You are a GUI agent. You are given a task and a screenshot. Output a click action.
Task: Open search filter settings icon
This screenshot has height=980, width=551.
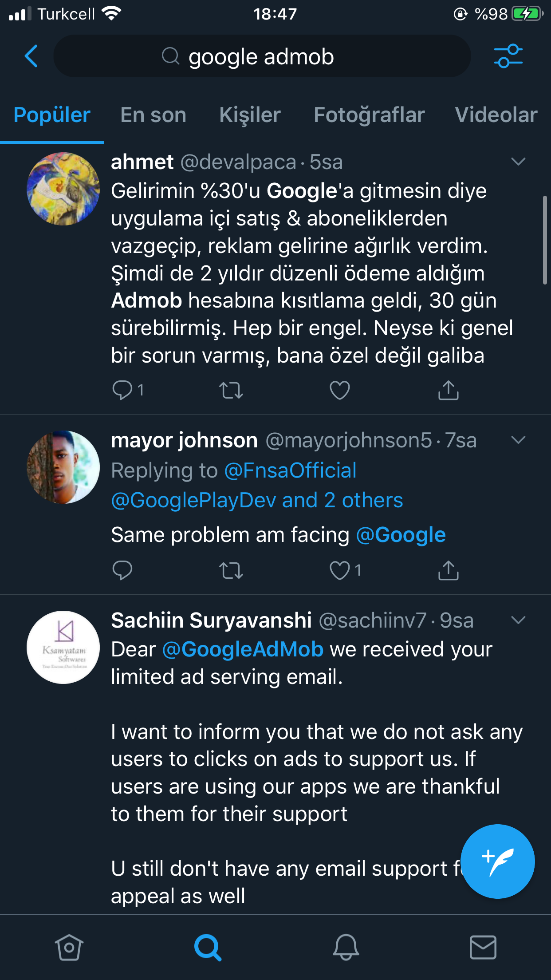click(508, 56)
